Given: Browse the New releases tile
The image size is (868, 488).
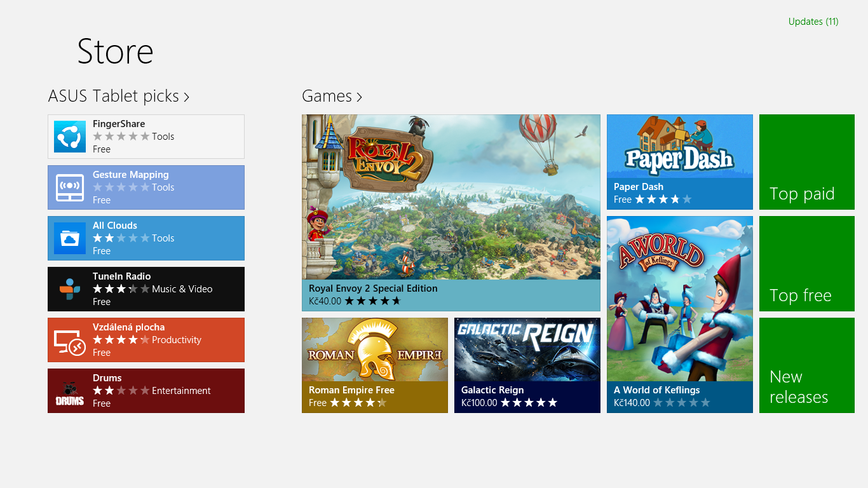Looking at the screenshot, I should pyautogui.click(x=806, y=365).
